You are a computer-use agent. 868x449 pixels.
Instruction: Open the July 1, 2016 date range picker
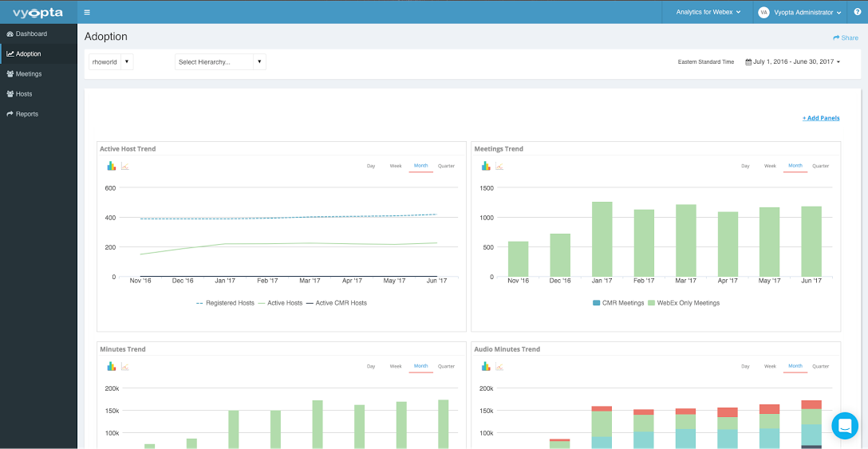pos(793,62)
